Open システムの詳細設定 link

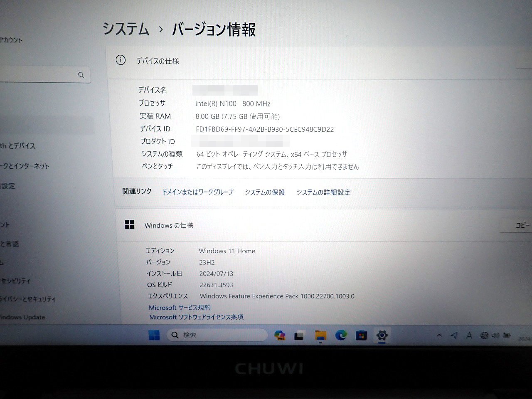point(323,192)
